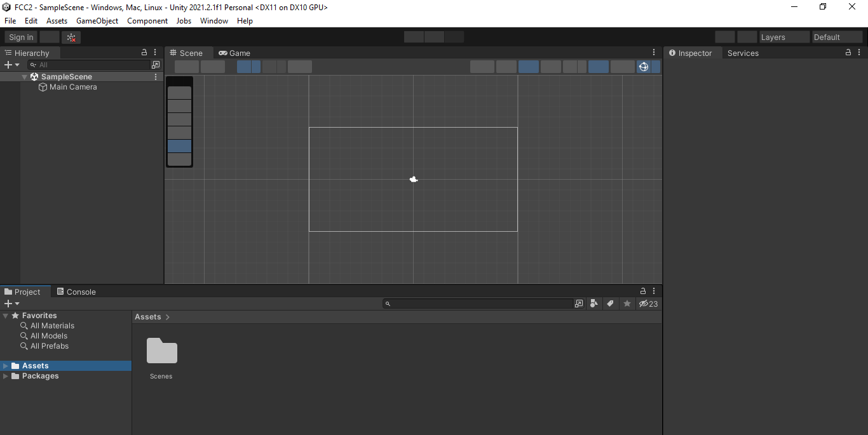The width and height of the screenshot is (868, 435).
Task: Select the camera gizmo in the Scene view
Action: point(414,179)
